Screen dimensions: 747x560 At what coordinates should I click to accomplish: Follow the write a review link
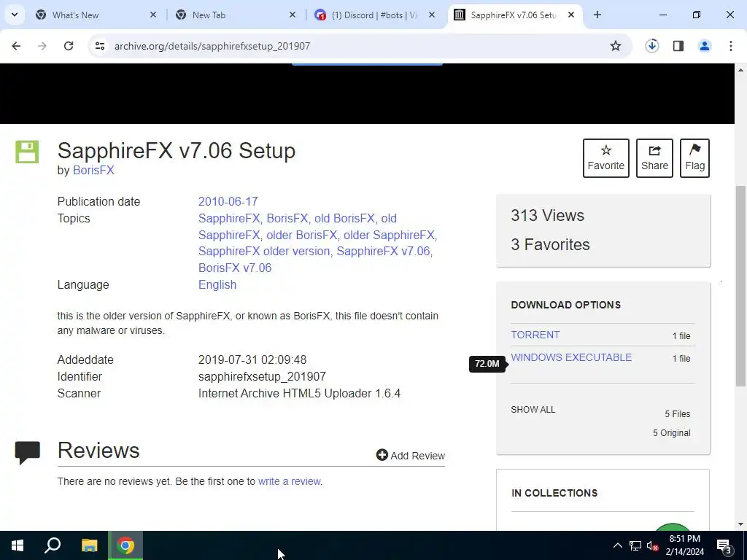[x=289, y=481]
